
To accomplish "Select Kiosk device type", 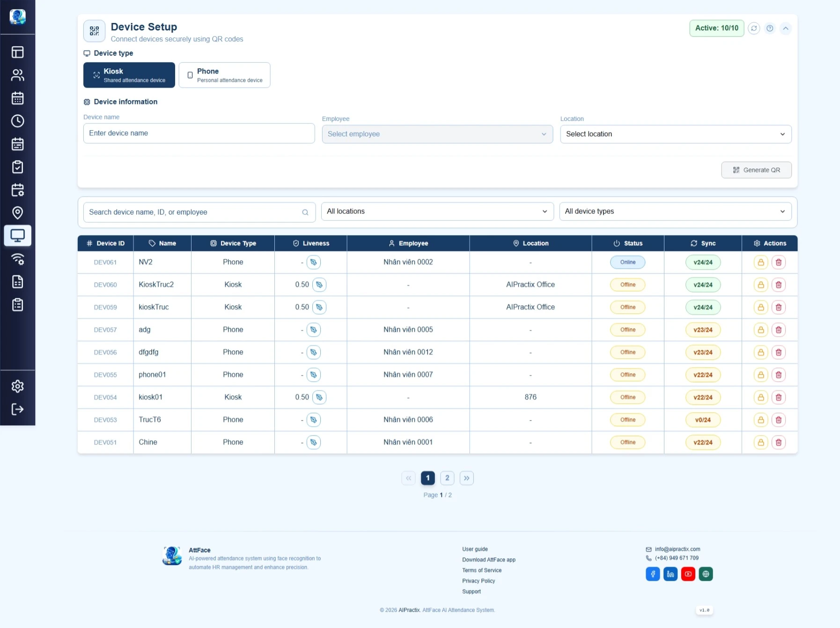I will (129, 75).
